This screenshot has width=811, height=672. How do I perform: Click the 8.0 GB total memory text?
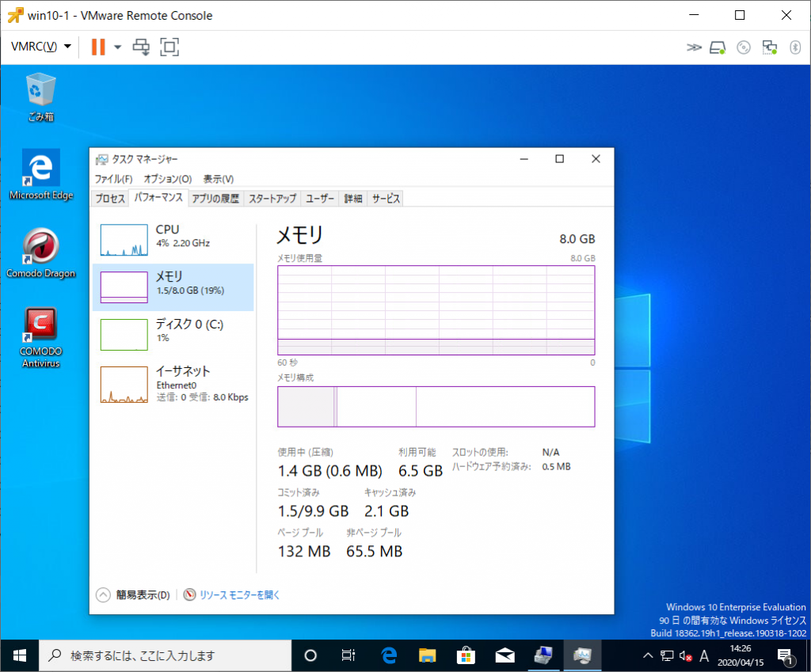577,239
